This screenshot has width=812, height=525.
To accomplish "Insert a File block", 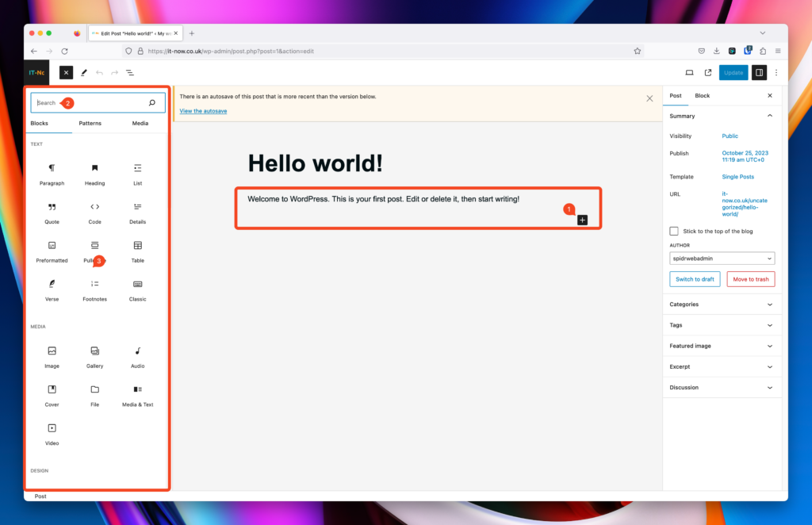I will 95,396.
